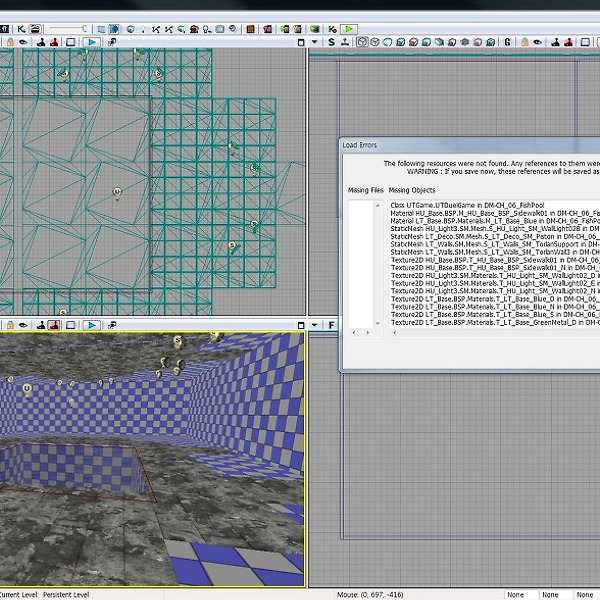Click Missing Files list scroll up arrow
600x600 pixels.
(x=378, y=206)
